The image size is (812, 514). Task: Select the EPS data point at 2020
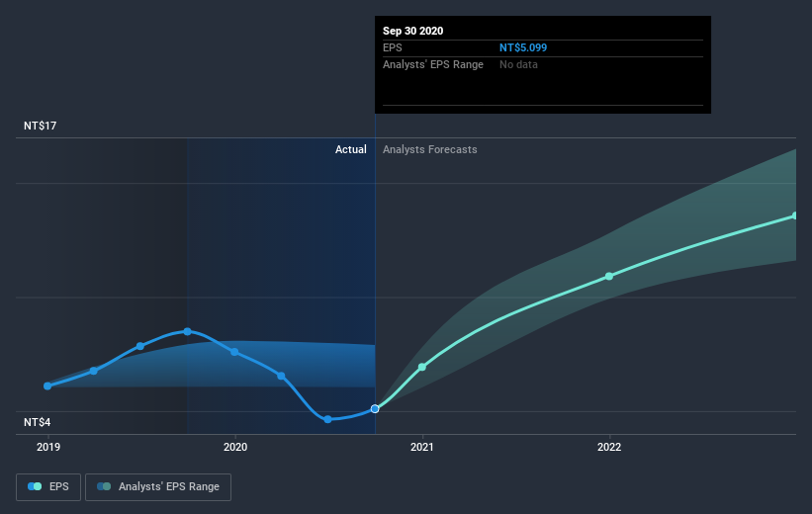pyautogui.click(x=234, y=352)
